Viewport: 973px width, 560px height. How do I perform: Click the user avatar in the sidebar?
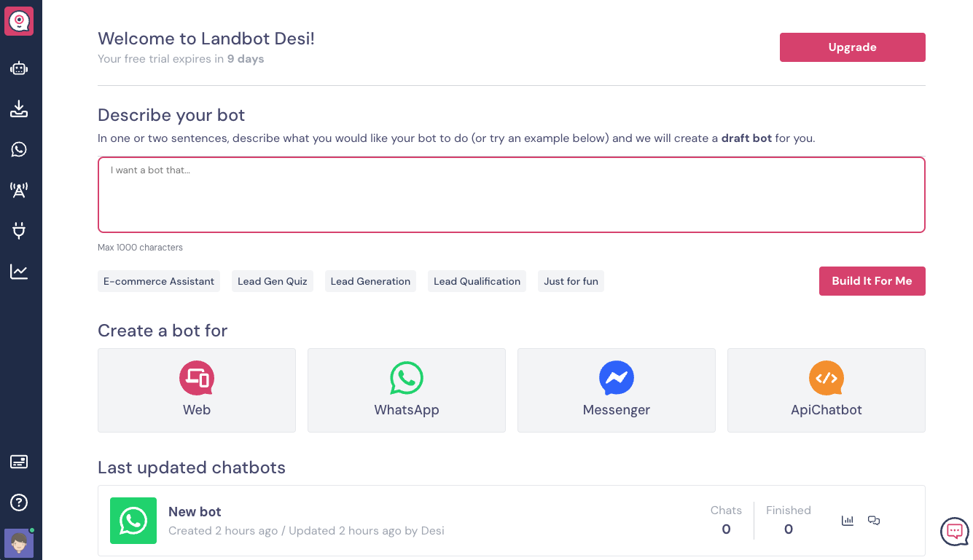[19, 543]
